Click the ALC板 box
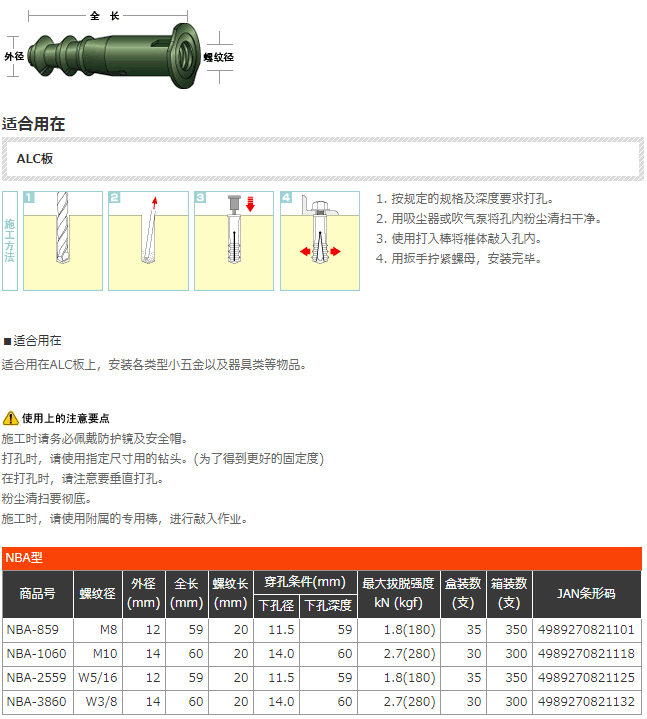Viewport: 647px width, 719px height. point(320,158)
